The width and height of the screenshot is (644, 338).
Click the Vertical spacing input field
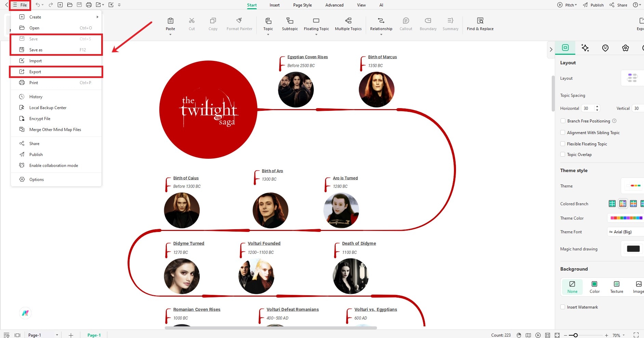tap(638, 108)
